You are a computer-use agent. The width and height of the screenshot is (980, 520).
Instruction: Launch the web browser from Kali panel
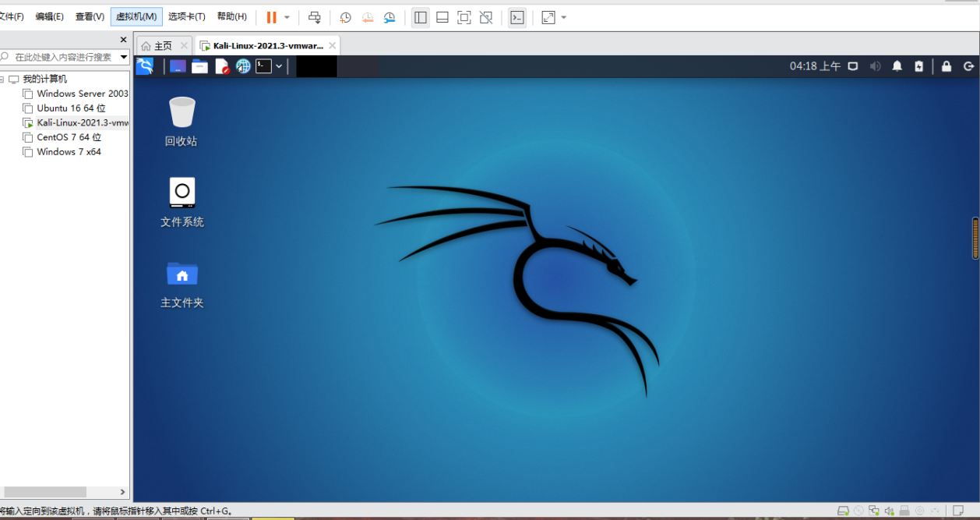[x=243, y=66]
